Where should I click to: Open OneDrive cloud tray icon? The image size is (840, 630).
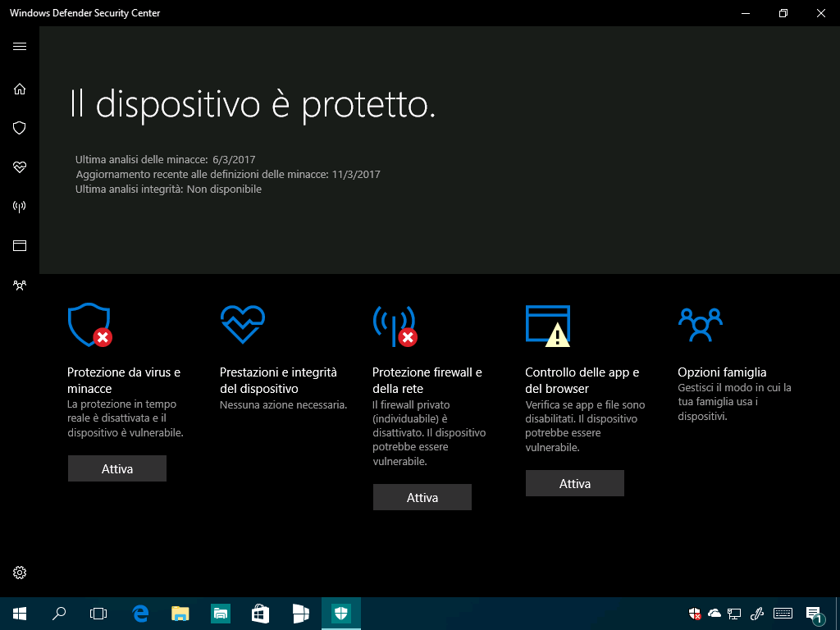(714, 614)
